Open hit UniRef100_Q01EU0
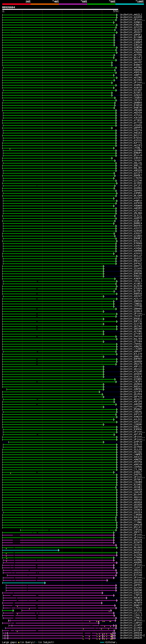The height and width of the screenshot is (644, 146). point(131,610)
